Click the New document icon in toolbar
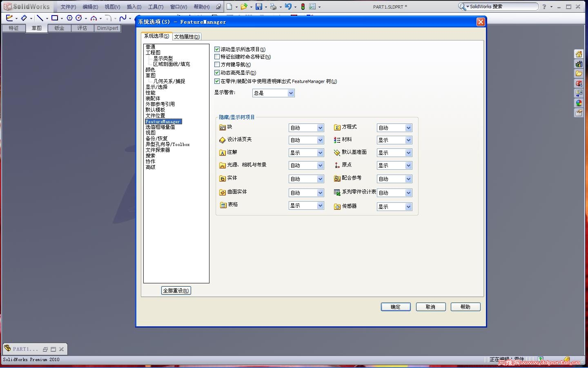The height and width of the screenshot is (368, 588). tap(229, 7)
